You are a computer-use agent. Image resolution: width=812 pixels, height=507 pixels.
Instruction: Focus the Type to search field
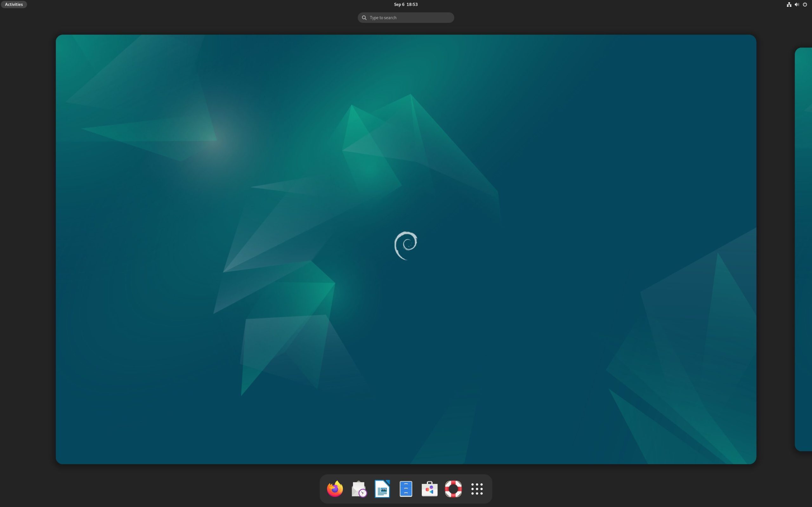(x=409, y=17)
